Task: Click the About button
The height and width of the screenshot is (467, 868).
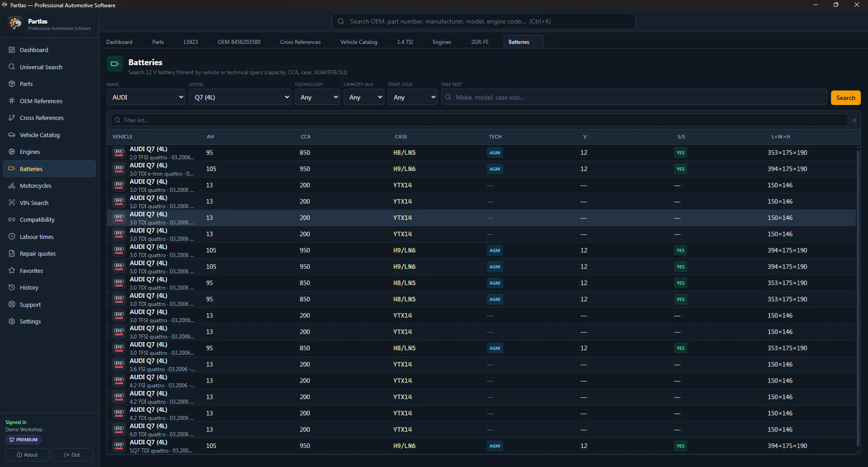Action: (27, 455)
